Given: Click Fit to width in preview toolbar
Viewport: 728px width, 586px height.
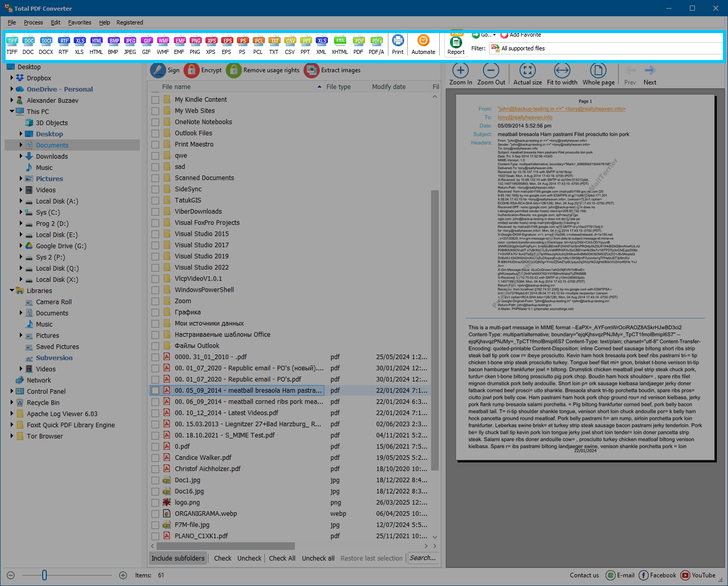Looking at the screenshot, I should [562, 73].
